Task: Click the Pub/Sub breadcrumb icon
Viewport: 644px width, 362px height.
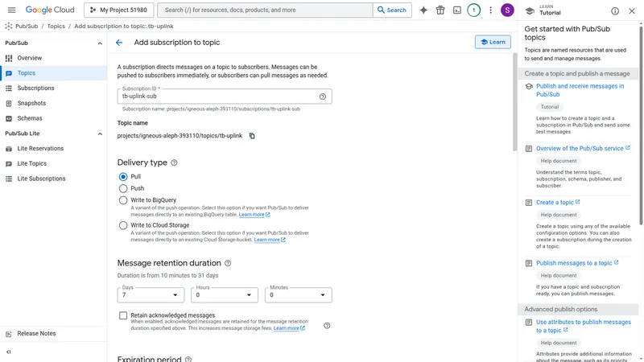Action: click(9, 27)
